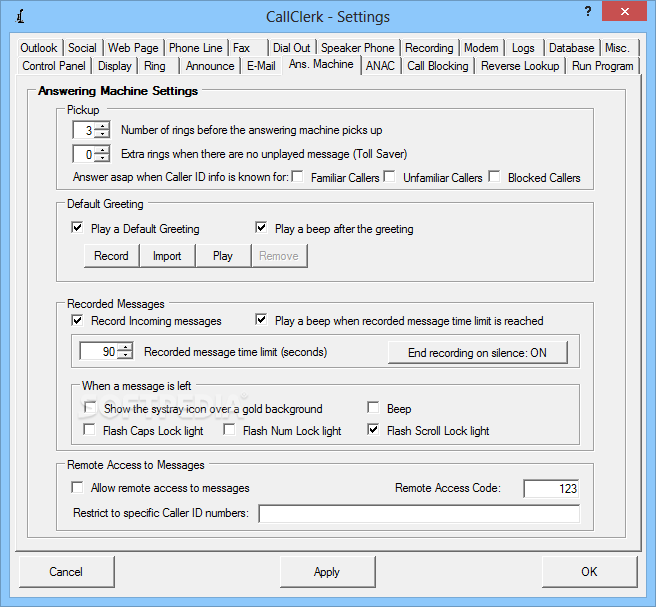Open the Logs tab
The image size is (656, 607).
tap(523, 48)
